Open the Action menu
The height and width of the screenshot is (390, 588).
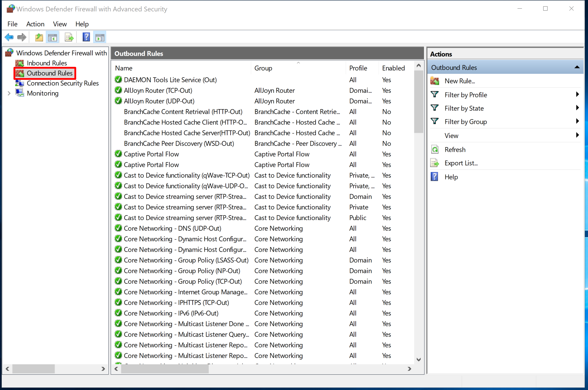(x=35, y=24)
